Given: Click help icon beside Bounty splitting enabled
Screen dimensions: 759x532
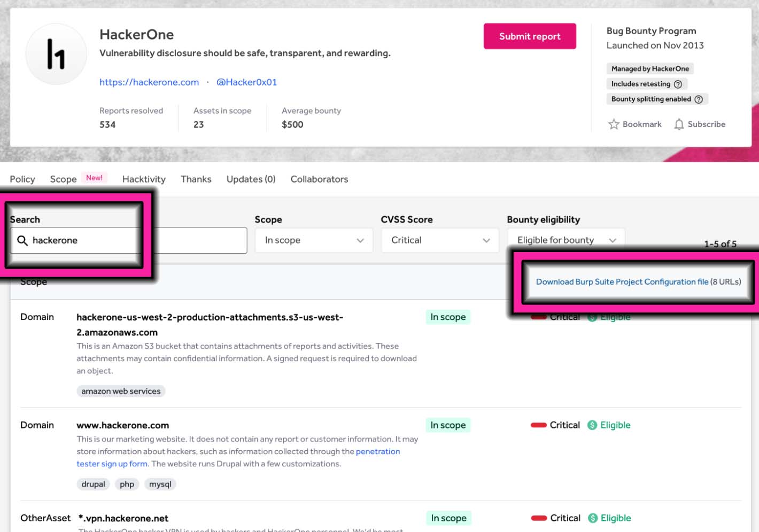Looking at the screenshot, I should coord(698,99).
